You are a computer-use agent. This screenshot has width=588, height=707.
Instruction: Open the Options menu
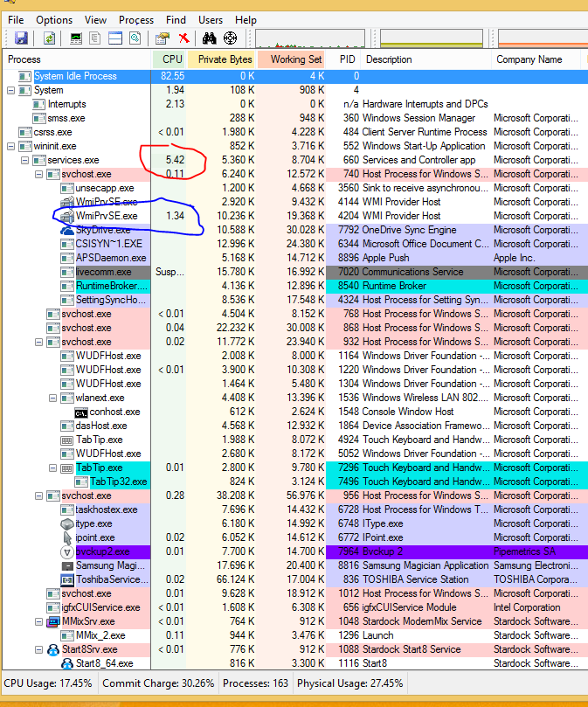54,20
